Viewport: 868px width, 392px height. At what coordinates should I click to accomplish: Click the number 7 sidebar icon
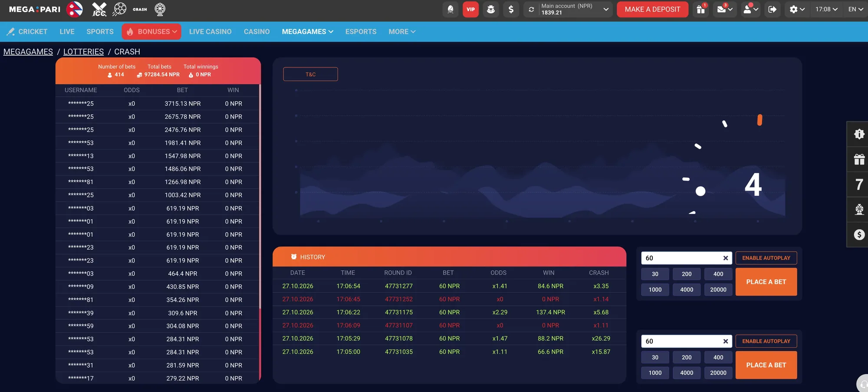tap(859, 184)
